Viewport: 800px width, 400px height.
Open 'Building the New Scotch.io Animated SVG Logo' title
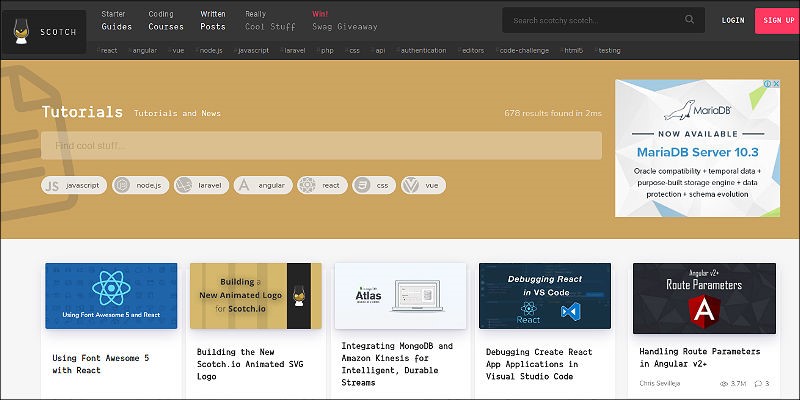(250, 364)
